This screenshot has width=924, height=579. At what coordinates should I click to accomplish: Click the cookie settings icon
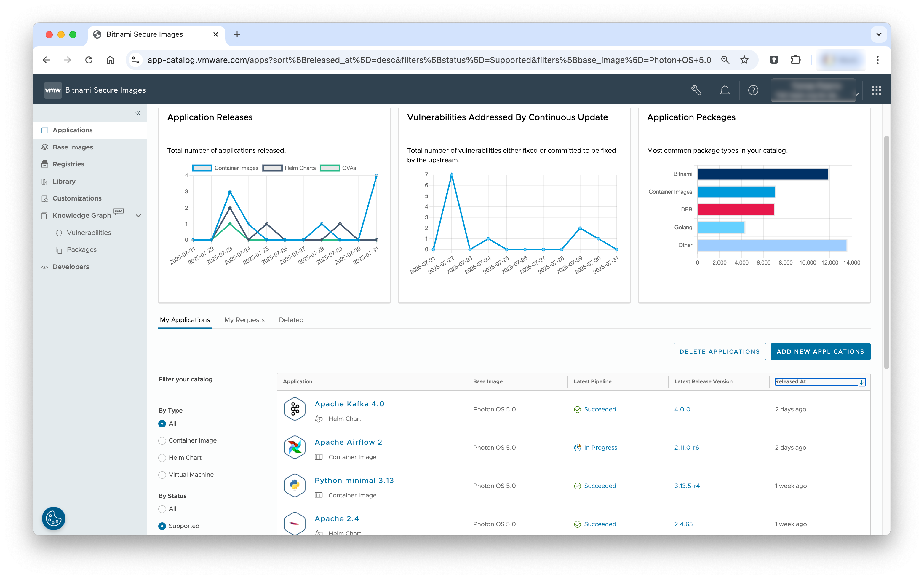(x=53, y=518)
